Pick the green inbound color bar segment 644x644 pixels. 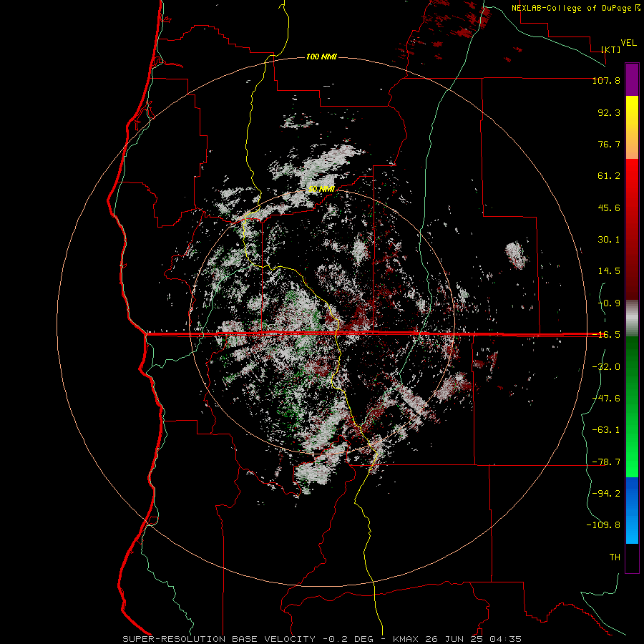click(x=632, y=406)
